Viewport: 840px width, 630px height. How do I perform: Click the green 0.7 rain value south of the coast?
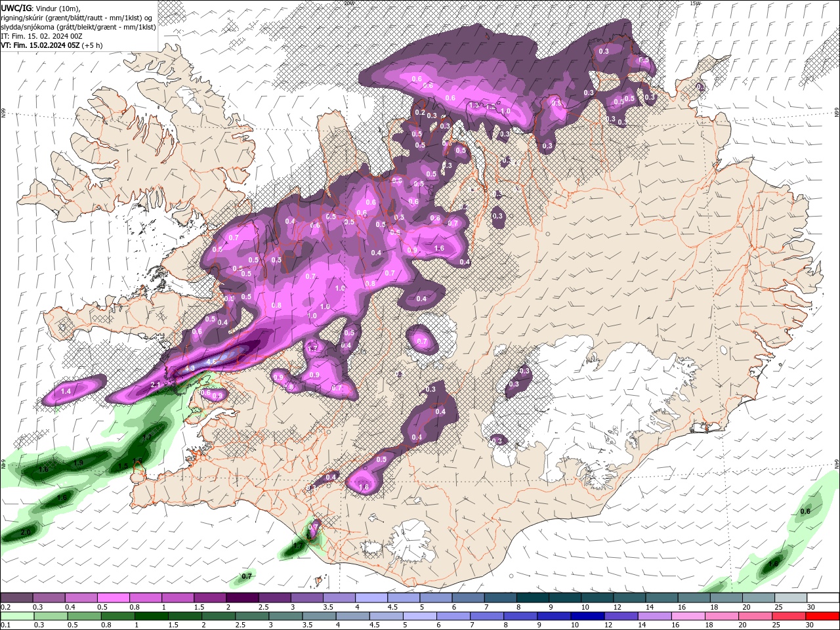[x=247, y=576]
